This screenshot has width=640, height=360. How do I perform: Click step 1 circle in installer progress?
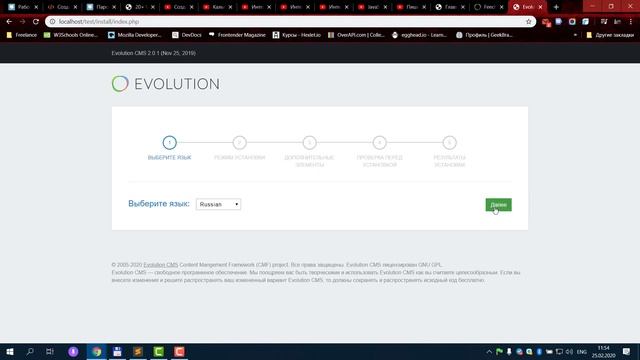point(169,142)
